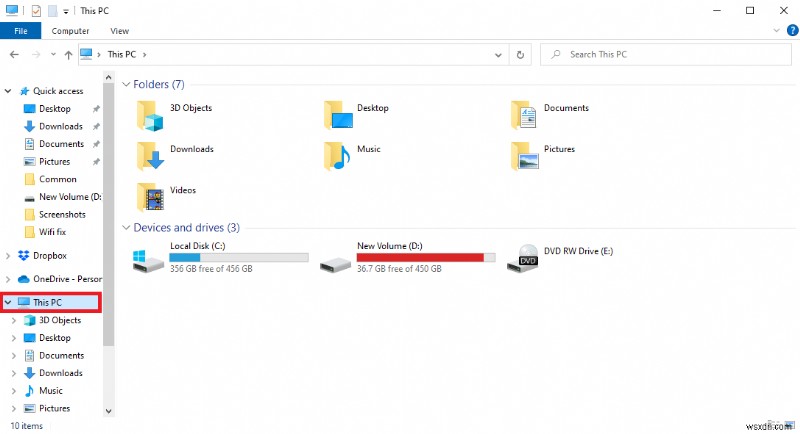Open the address bar history dropdown
800x434 pixels.
point(498,55)
